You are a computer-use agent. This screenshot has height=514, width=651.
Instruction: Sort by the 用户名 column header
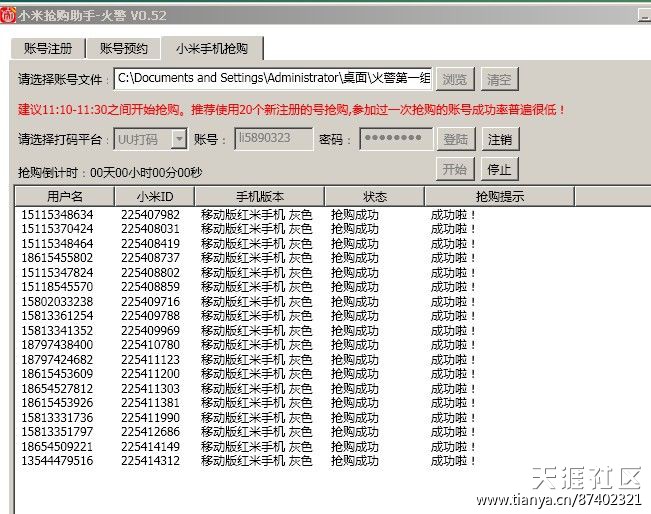[65, 196]
